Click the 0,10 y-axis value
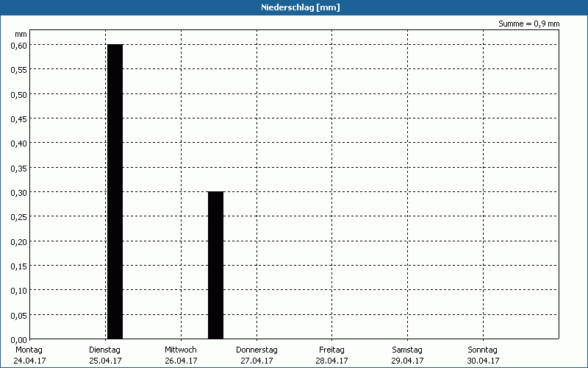Viewport: 588px width, 368px height. [x=19, y=291]
